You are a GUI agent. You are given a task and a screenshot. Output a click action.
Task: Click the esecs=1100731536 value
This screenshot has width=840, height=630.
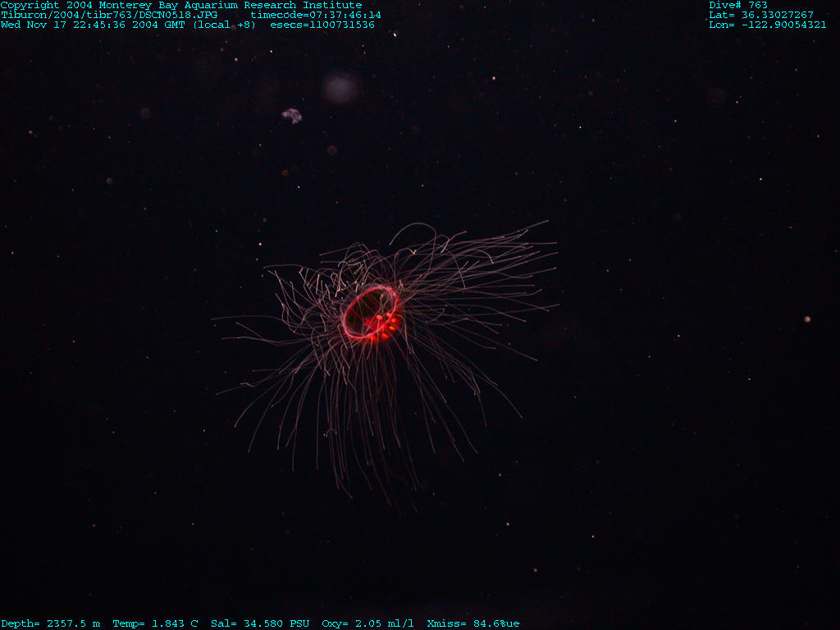tap(322, 25)
